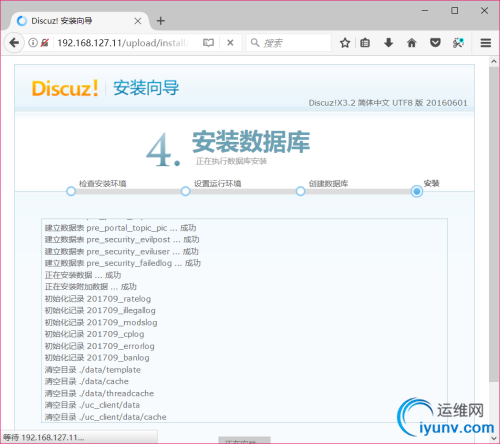The height and width of the screenshot is (444, 500).
Task: Select the Discuz! 安装向导 browser tab
Action: (79, 21)
